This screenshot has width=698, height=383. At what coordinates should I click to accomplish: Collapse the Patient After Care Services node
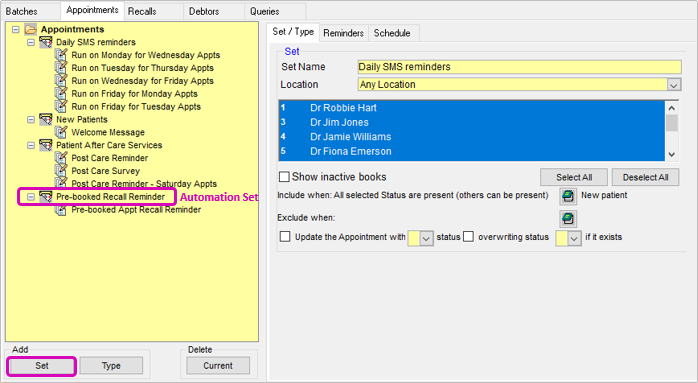(x=31, y=145)
